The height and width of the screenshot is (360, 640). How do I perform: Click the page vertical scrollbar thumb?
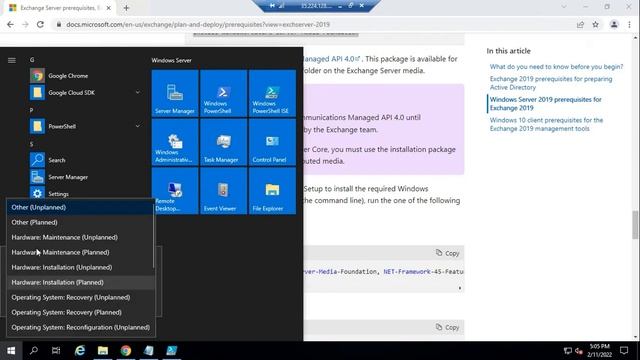click(x=635, y=224)
